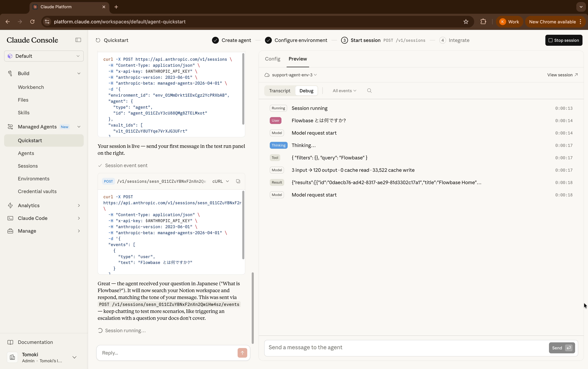The height and width of the screenshot is (369, 588).
Task: Click the Build wrench icon
Action: click(10, 73)
